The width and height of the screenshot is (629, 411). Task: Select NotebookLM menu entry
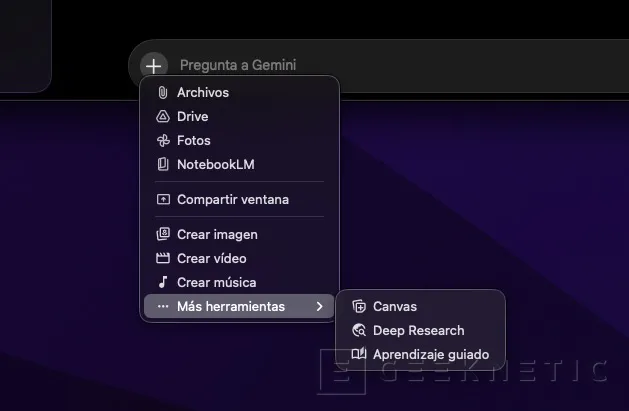coord(239,164)
